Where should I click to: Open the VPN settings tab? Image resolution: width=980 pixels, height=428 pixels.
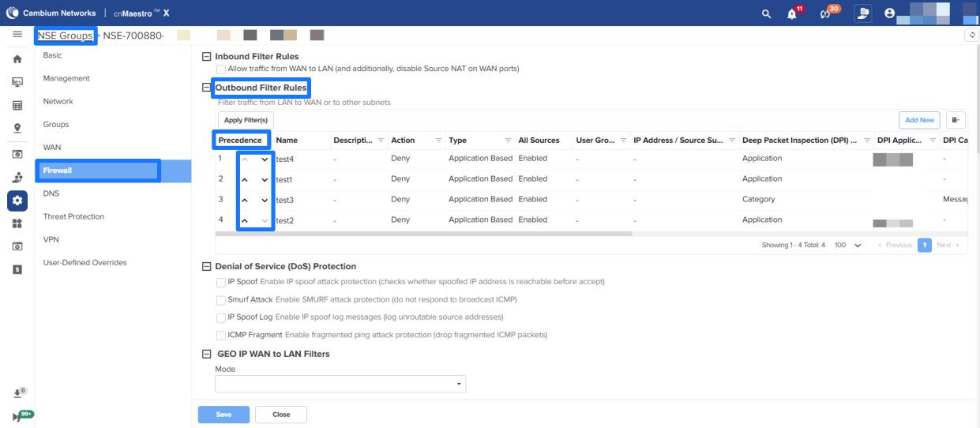point(51,239)
